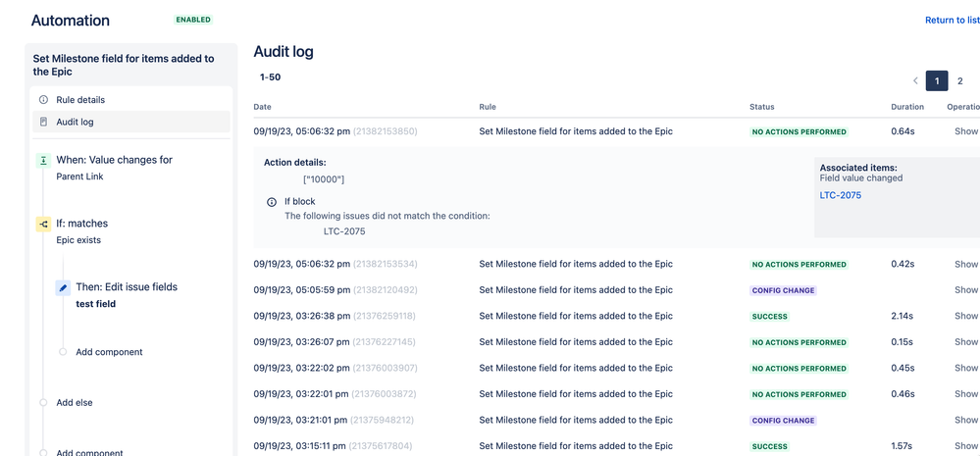The image size is (980, 456).
Task: Select the yellow If matches condition icon
Action: click(x=43, y=224)
